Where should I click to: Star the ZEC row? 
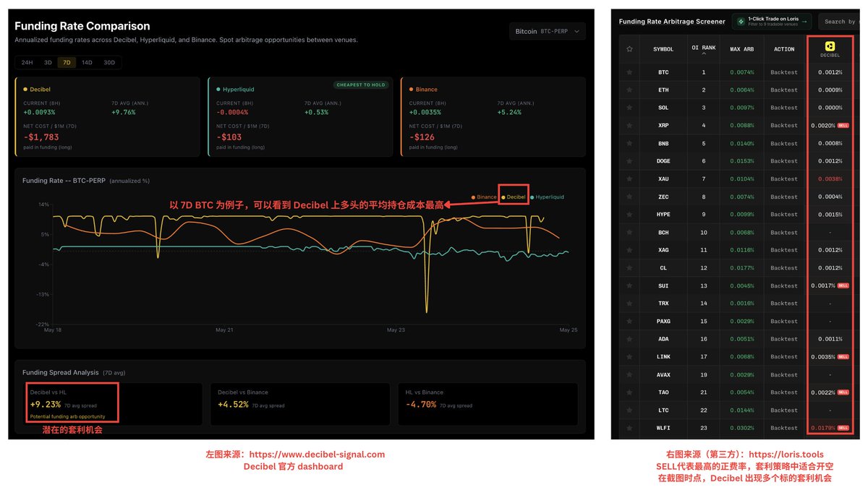click(629, 197)
